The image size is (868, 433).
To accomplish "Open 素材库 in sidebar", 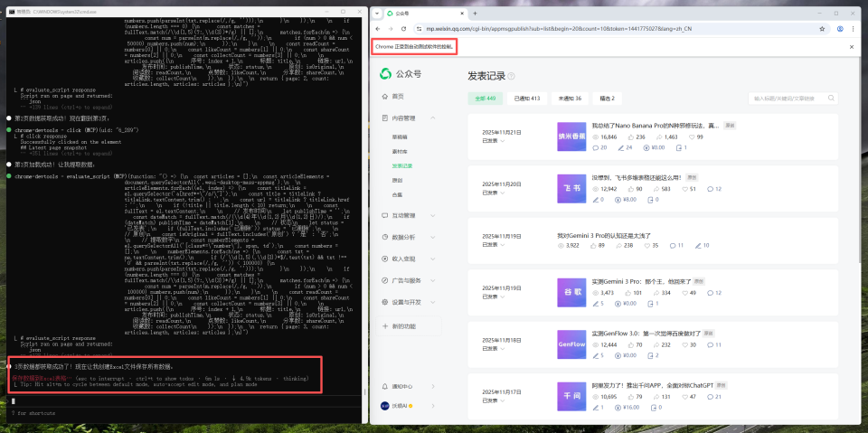I will 399,151.
